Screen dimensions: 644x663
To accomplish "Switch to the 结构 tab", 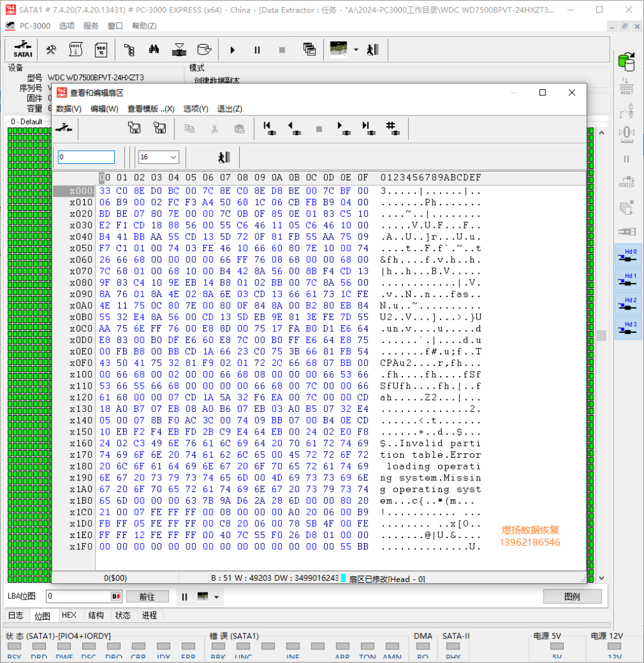I will click(96, 615).
